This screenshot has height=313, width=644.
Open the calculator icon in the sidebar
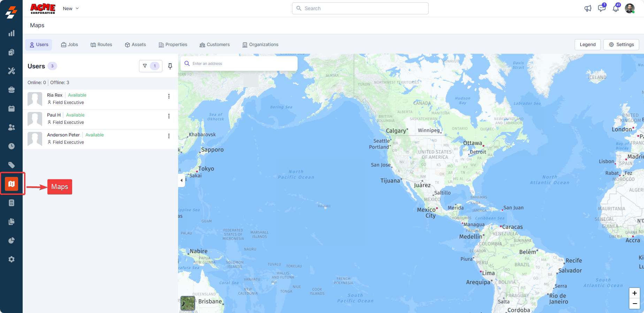(x=11, y=203)
